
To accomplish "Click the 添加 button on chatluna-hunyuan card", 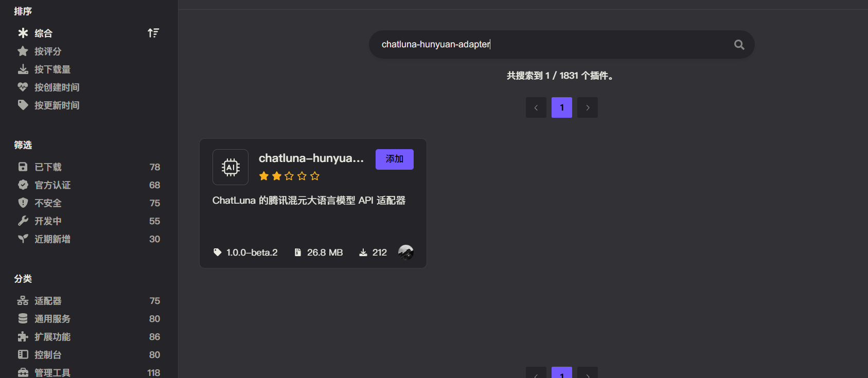I will tap(395, 159).
